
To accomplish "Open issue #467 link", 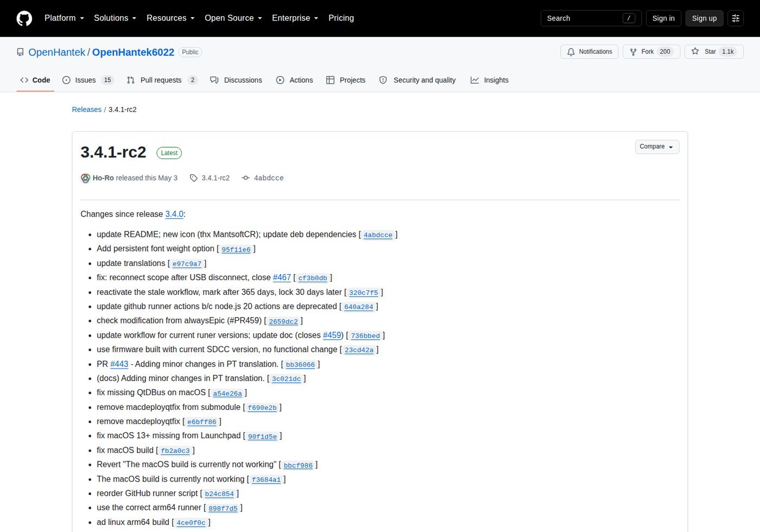I will [282, 277].
